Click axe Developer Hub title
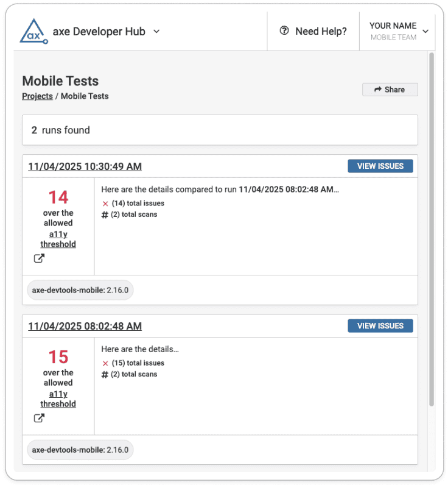Screen dimensions: 448x485 (x=99, y=31)
